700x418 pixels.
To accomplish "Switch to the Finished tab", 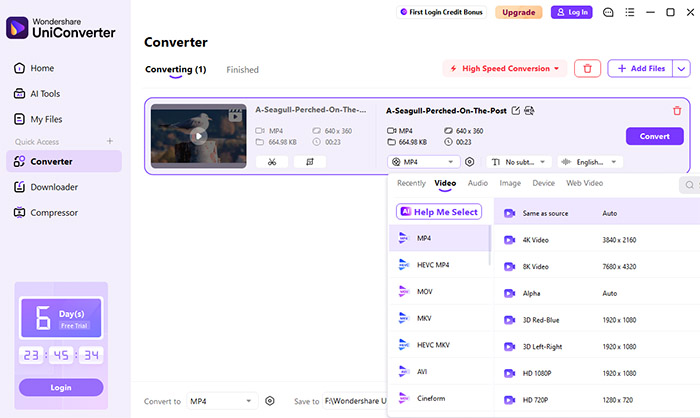I will point(242,70).
